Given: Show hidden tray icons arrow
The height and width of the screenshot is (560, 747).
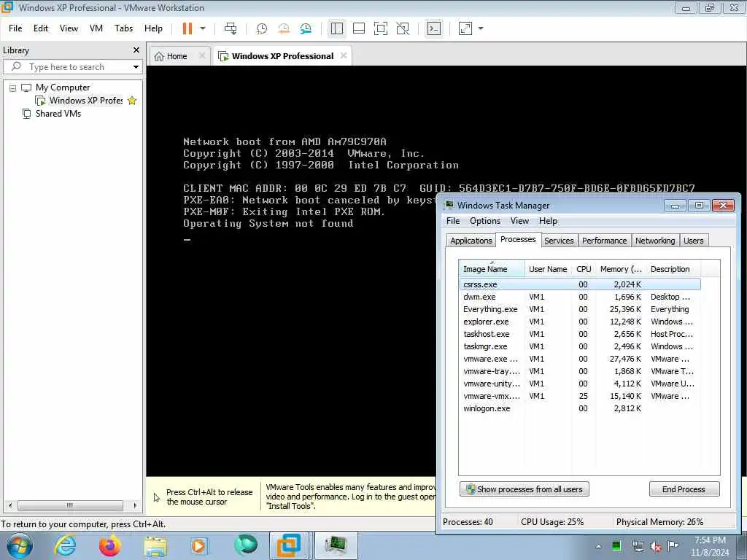Looking at the screenshot, I should click(x=598, y=546).
